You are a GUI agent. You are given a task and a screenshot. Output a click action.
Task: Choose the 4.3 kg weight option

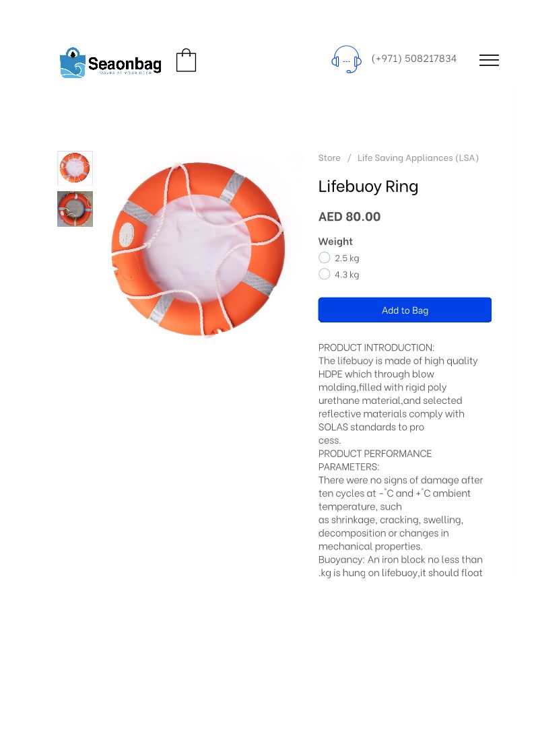pos(325,274)
